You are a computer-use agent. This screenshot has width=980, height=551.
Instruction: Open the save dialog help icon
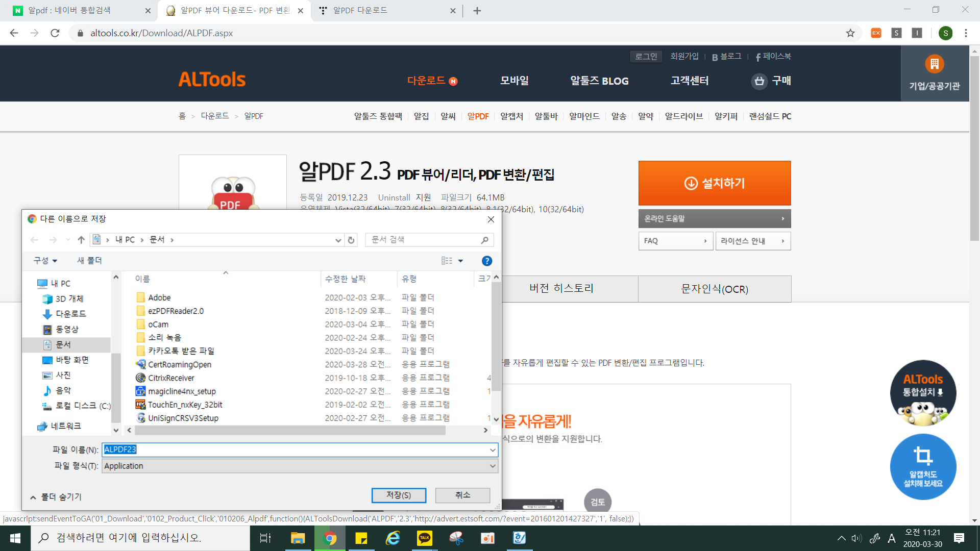487,261
